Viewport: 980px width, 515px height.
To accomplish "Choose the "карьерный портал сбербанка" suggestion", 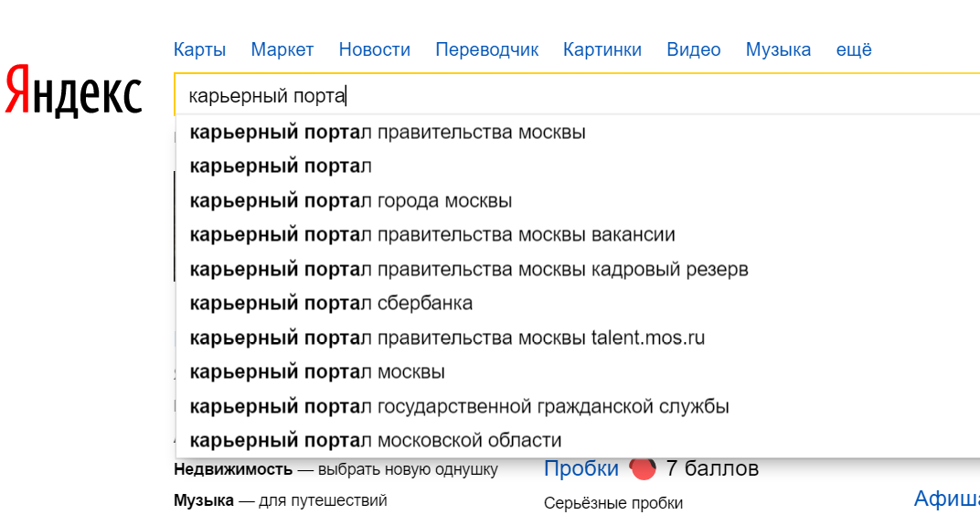I will (x=331, y=303).
